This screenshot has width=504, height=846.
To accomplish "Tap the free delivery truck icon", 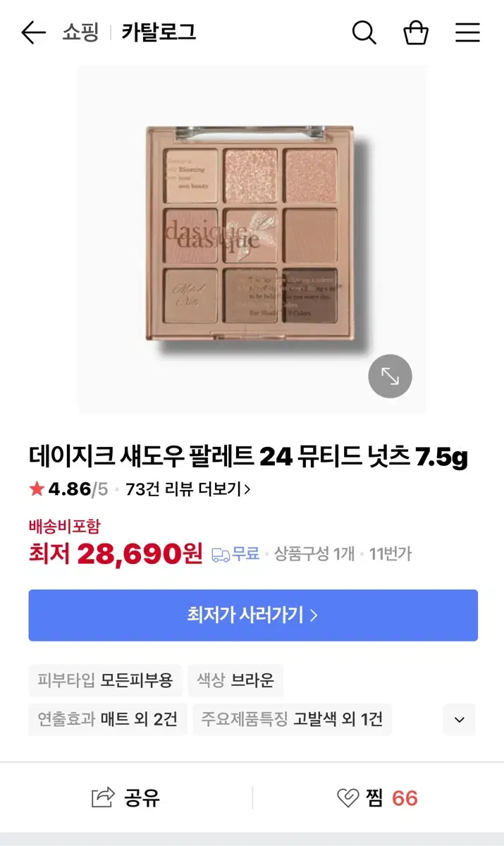I will pos(221,555).
